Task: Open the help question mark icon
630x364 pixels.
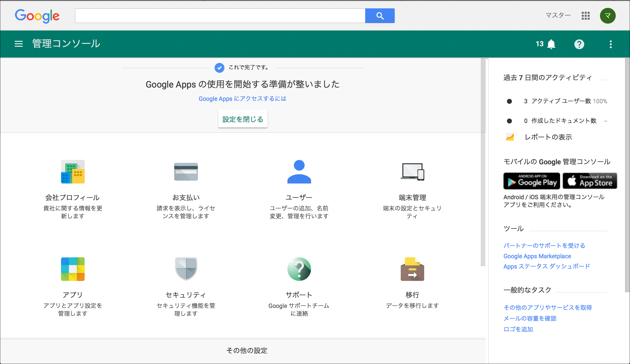Action: (x=579, y=44)
